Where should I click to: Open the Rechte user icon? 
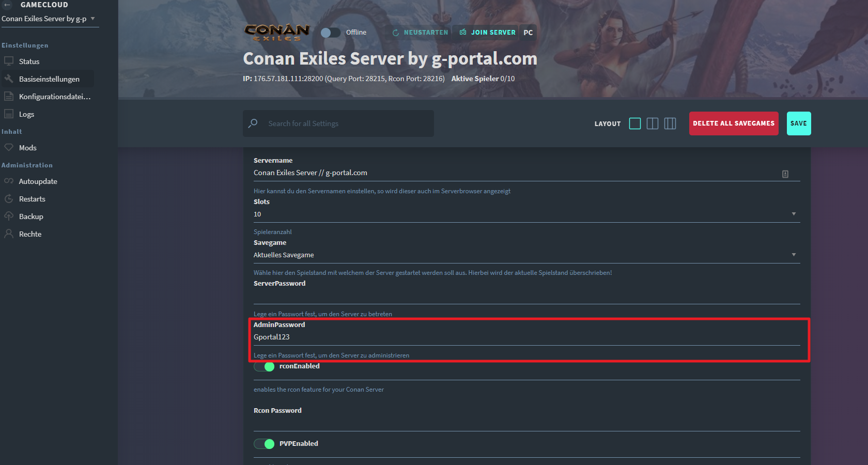tap(9, 234)
